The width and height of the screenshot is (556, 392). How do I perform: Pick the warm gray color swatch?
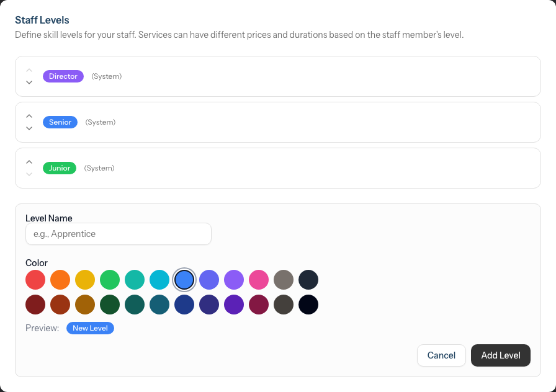[284, 280]
